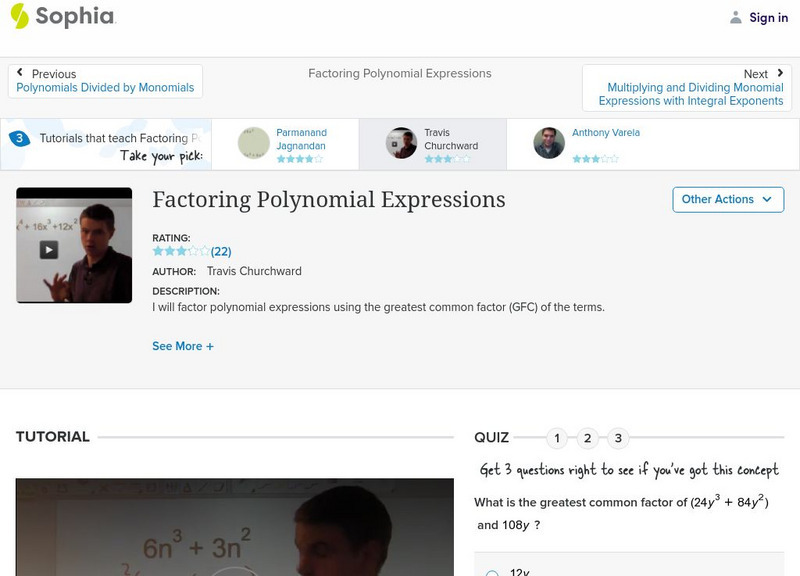Select the 12y answer radio button

pyautogui.click(x=492, y=573)
